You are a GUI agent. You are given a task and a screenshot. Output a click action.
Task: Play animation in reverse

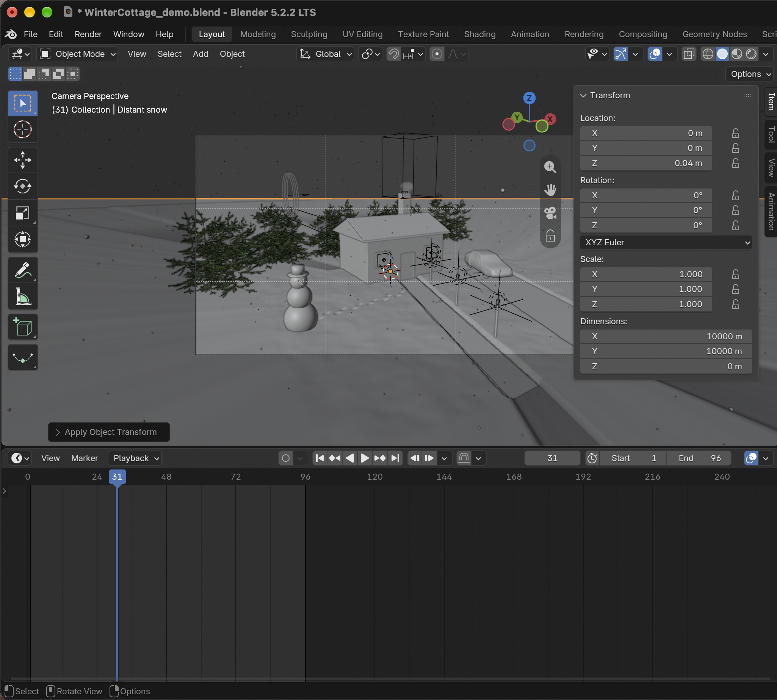click(350, 458)
